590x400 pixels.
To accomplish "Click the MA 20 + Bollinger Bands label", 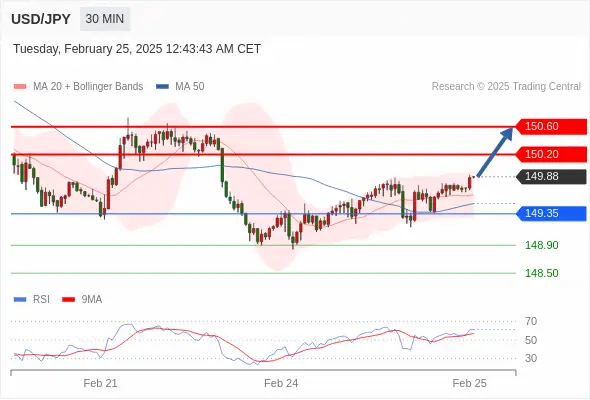I will [x=88, y=87].
